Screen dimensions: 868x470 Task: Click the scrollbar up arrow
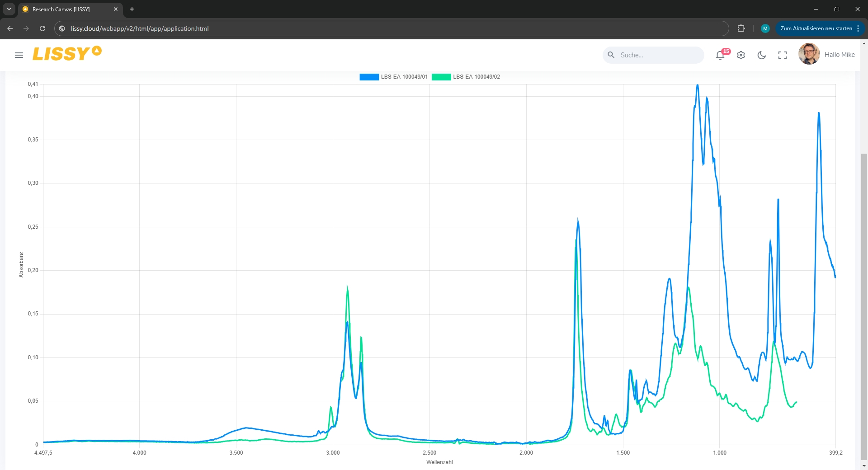[x=864, y=44]
